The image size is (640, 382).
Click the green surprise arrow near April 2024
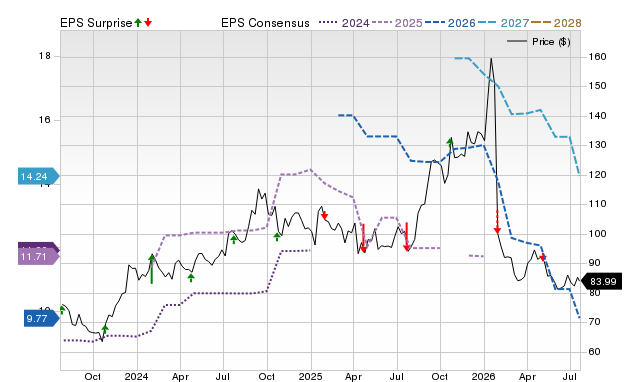(x=191, y=278)
